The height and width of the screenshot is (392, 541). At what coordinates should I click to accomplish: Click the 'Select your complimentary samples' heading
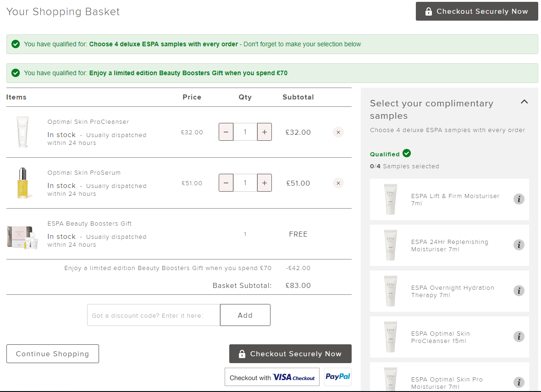(x=431, y=110)
